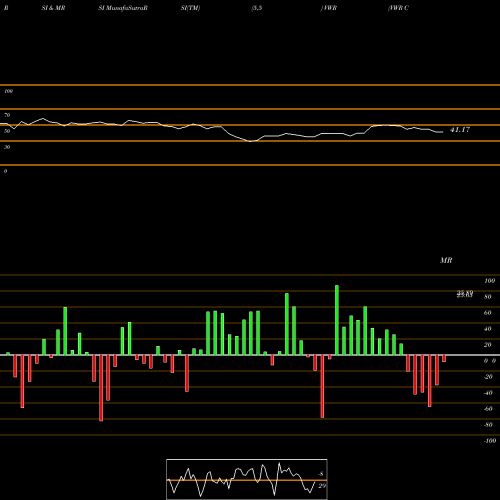Click the value 29 in mini chart
Viewport: 500px width, 500px height.
coord(322,486)
